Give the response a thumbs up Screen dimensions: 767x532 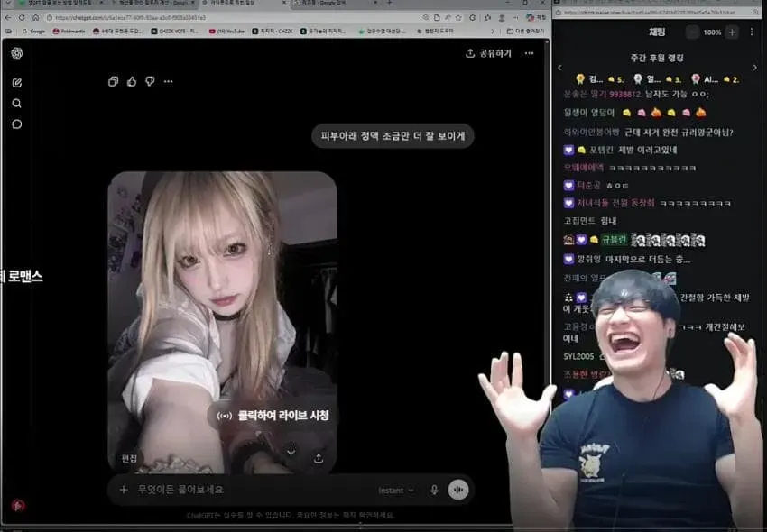[132, 82]
